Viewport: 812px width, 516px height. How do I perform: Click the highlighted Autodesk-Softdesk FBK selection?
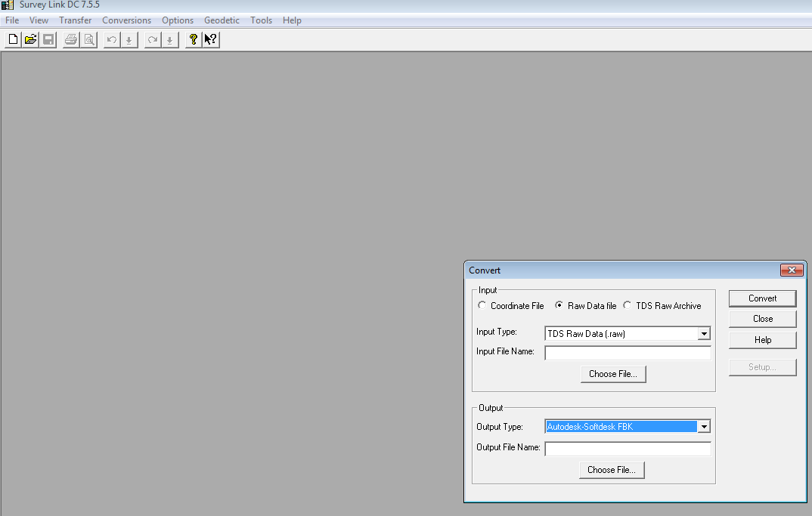[620, 426]
